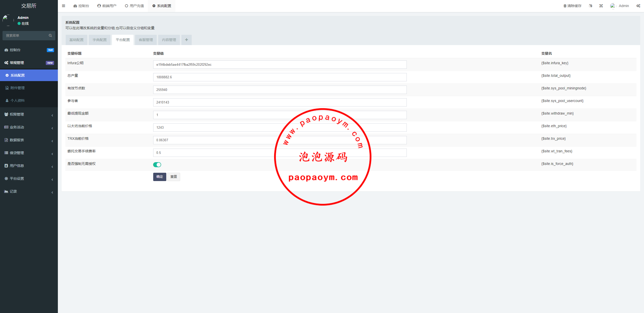Click the Admin avatar in top bar

(x=613, y=6)
